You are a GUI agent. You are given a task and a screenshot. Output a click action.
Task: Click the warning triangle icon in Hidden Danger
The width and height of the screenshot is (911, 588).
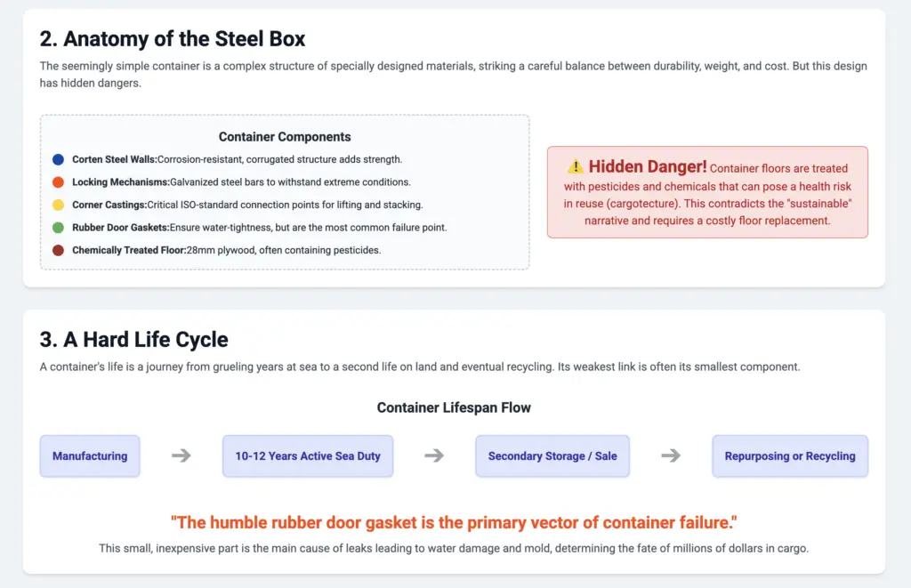[x=576, y=166]
